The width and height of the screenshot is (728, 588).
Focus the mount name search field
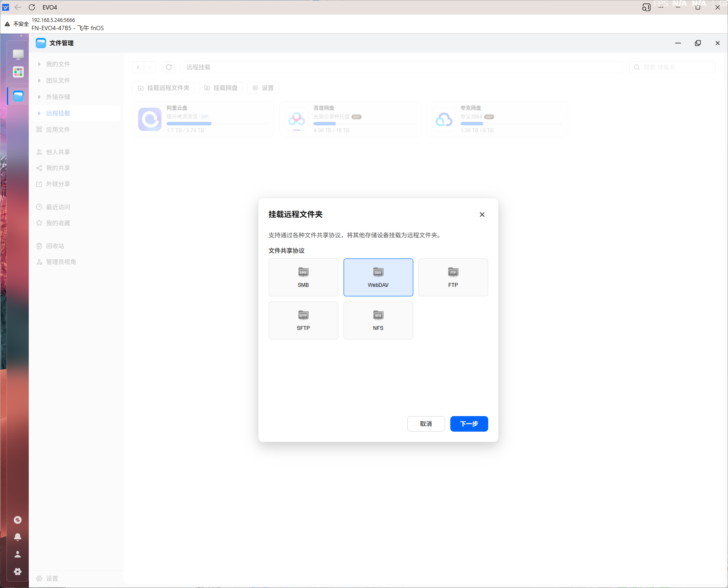click(x=672, y=67)
